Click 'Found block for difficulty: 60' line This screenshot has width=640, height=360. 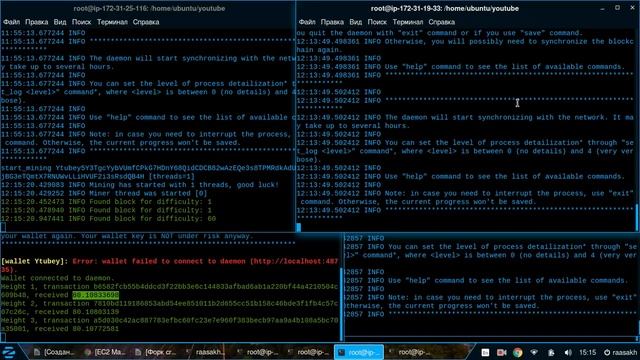click(109, 219)
